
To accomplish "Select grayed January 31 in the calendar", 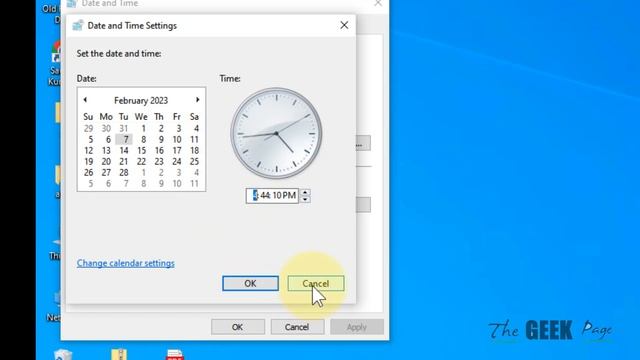I will (124, 129).
